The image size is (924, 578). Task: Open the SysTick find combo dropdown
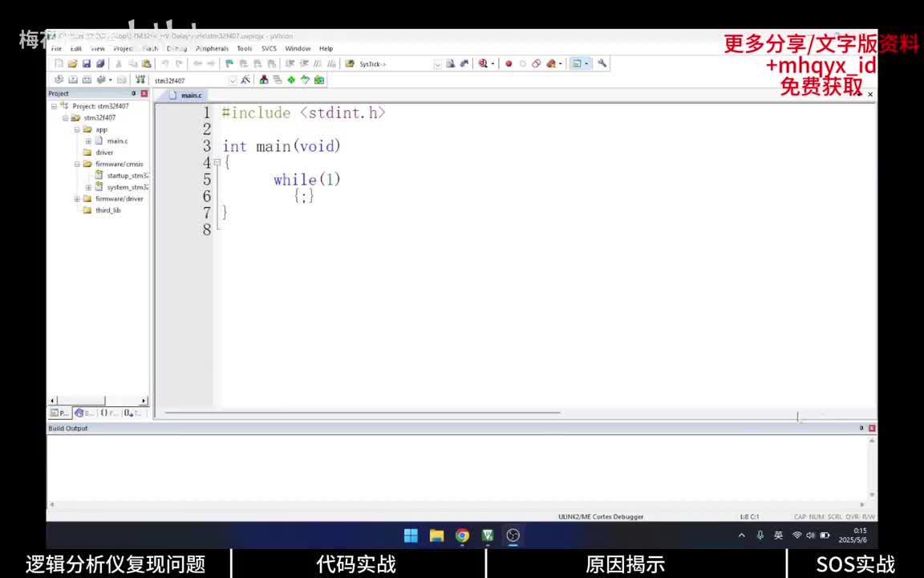[x=437, y=64]
